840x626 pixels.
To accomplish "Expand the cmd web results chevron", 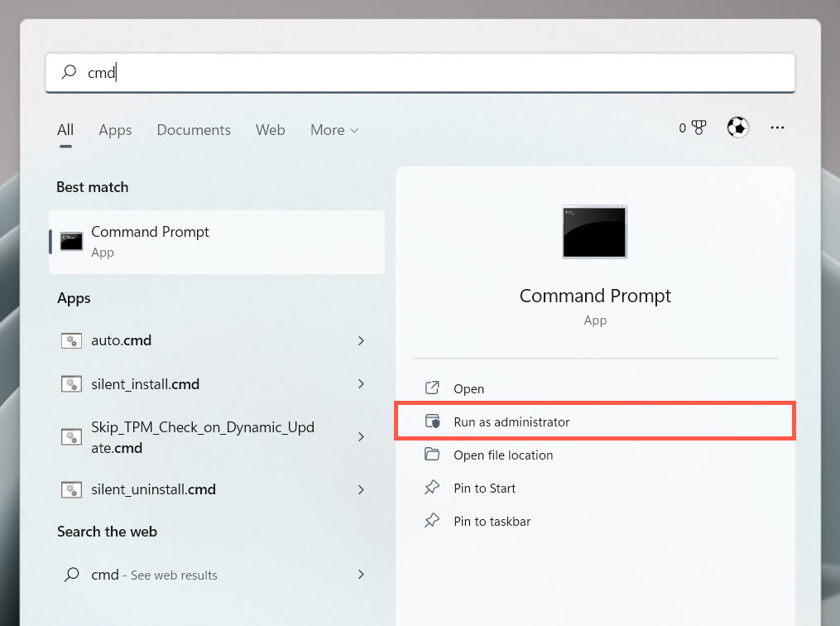I will (x=361, y=575).
